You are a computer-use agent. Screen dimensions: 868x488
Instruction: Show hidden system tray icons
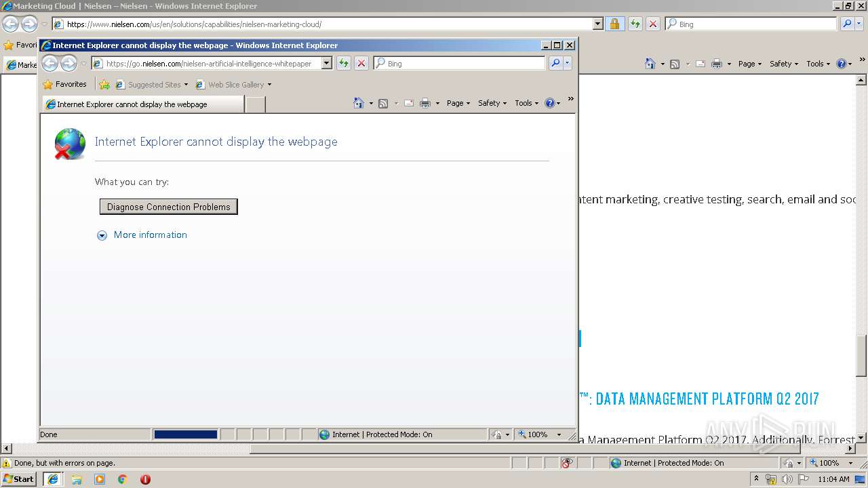756,479
